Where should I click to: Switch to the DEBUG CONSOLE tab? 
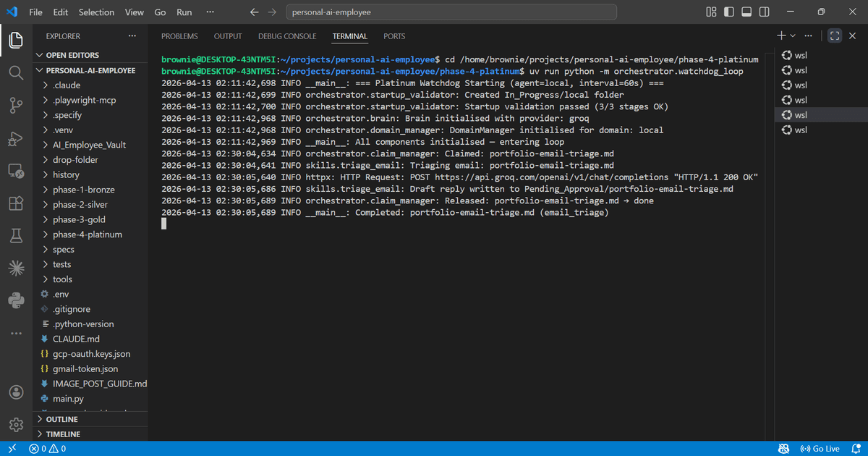(287, 36)
